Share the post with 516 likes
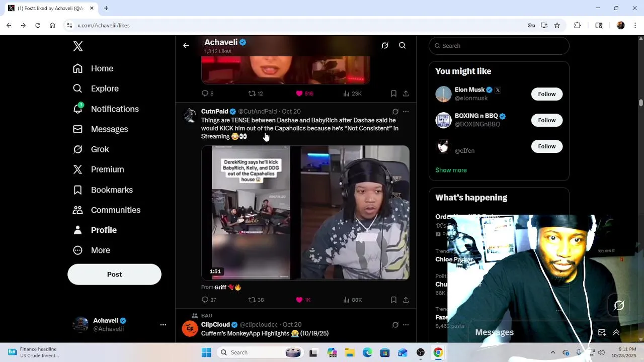Image resolution: width=644 pixels, height=362 pixels. 406,94
